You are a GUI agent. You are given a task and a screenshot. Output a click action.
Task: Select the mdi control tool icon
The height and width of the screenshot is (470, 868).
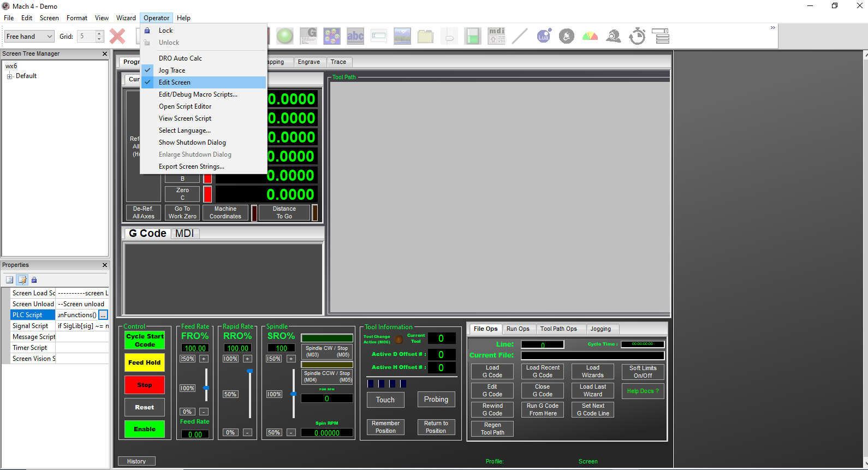coord(496,37)
